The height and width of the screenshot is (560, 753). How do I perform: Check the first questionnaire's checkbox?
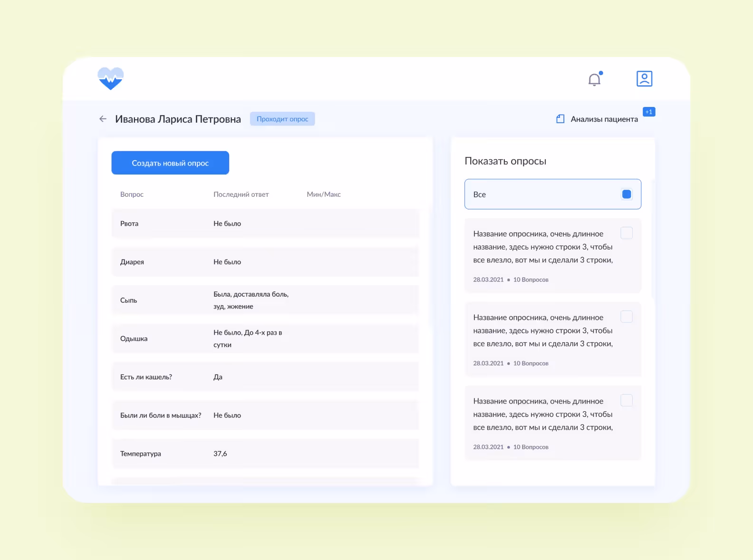627,233
